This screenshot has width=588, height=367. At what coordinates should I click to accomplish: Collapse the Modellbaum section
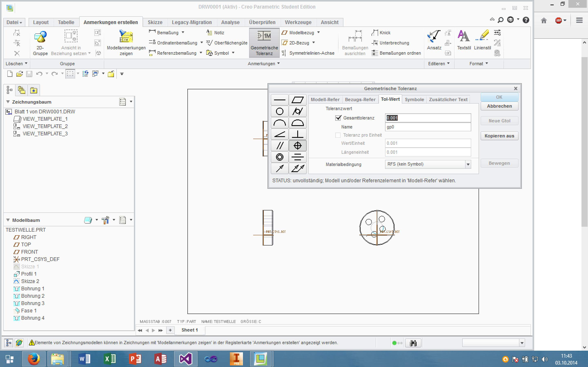click(8, 220)
